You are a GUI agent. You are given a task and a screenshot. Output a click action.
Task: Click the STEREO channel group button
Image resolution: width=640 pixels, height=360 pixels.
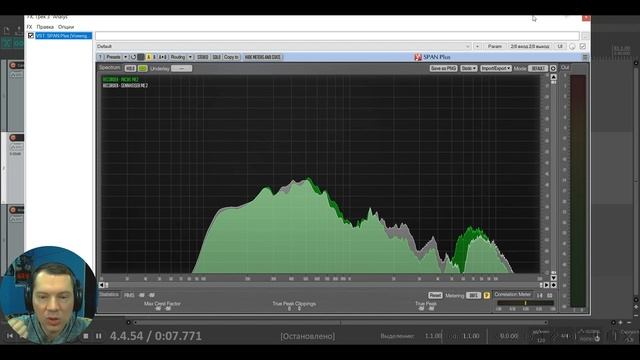pyautogui.click(x=202, y=57)
